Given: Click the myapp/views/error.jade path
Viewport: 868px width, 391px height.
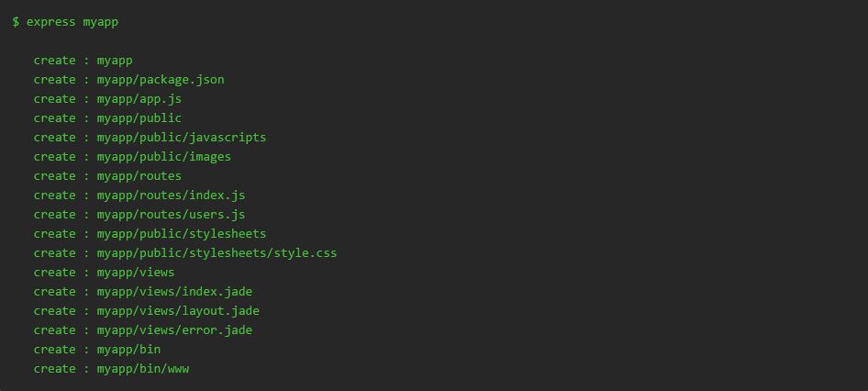Looking at the screenshot, I should (x=174, y=330).
